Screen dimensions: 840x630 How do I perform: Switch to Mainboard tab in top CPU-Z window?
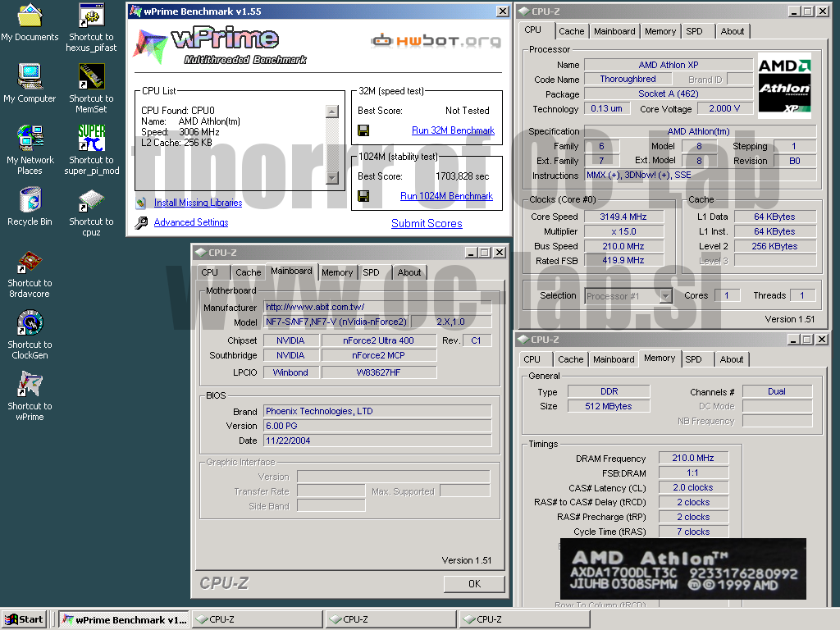coord(614,31)
